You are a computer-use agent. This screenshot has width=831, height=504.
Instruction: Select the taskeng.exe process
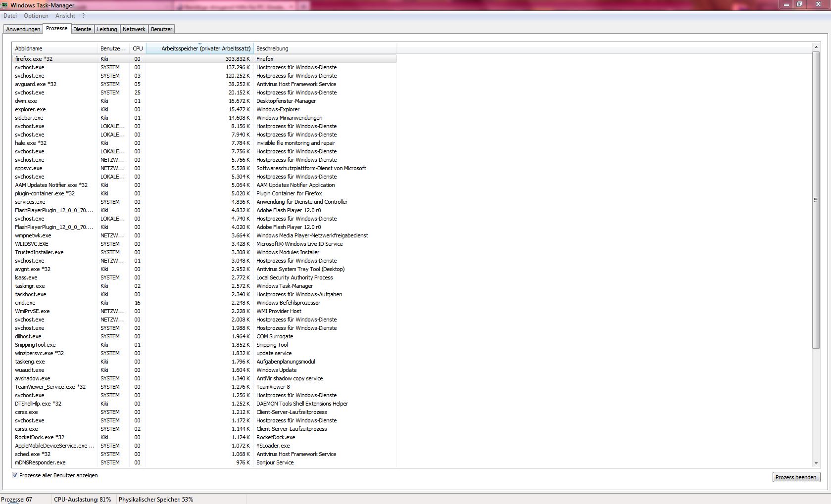204,362
